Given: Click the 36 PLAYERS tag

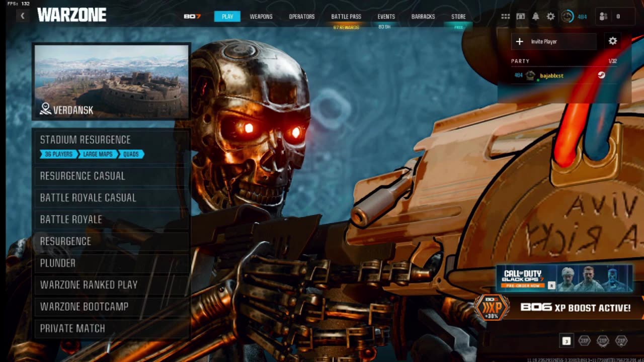Looking at the screenshot, I should (x=59, y=154).
